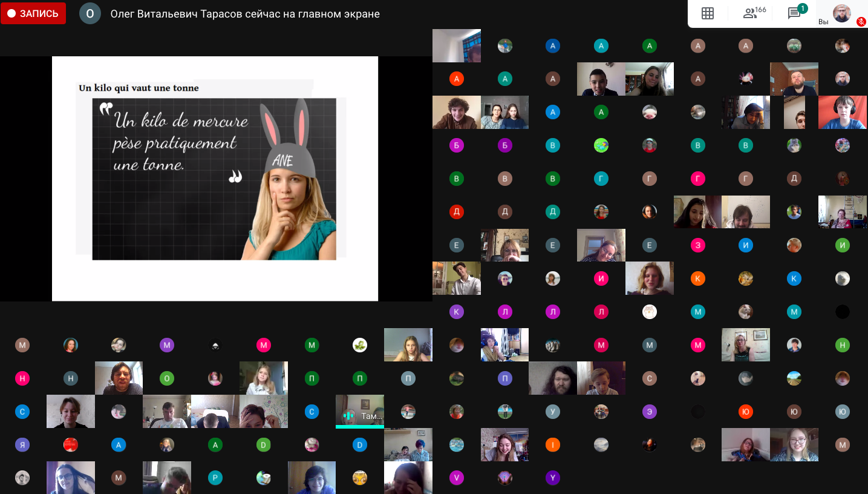Click presenter name Олег Витальевич Тарасов text
This screenshot has width=868, height=494.
coord(245,14)
